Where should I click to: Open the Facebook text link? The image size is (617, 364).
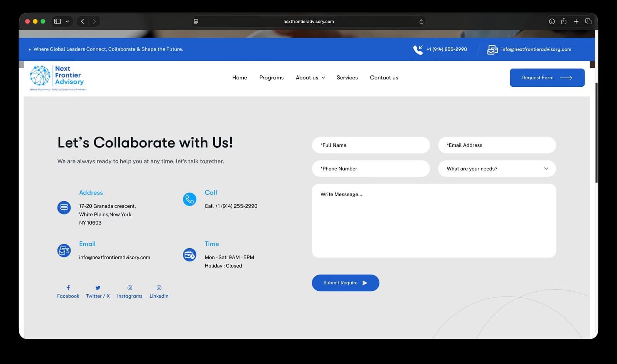click(x=68, y=296)
